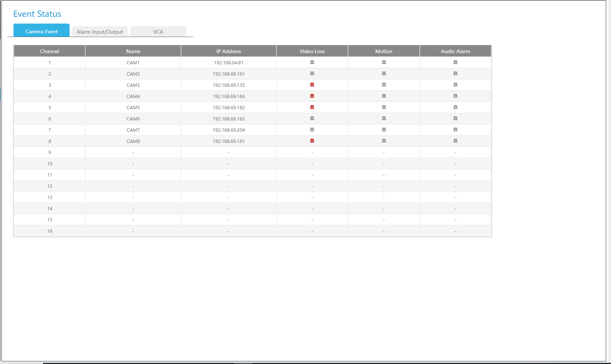Open the VCA tab
The image size is (611, 364).
(x=158, y=32)
